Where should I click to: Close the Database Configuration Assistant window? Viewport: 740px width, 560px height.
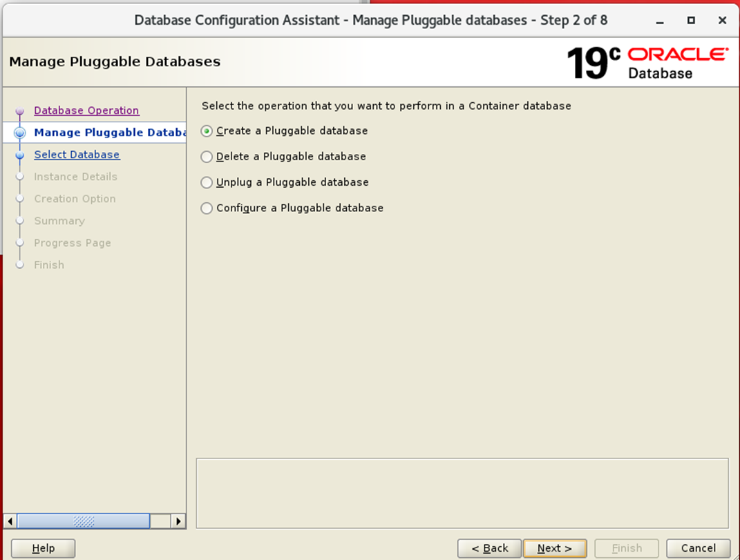coord(722,20)
